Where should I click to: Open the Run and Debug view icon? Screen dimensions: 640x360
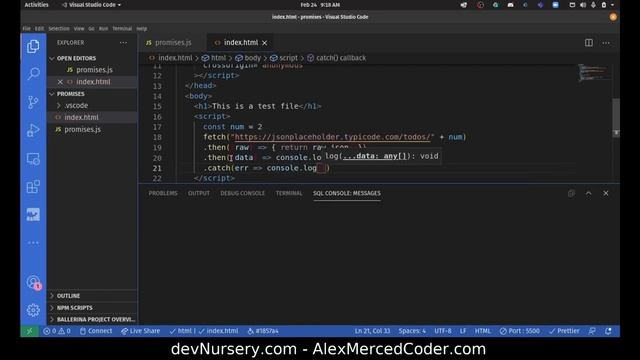[33, 130]
